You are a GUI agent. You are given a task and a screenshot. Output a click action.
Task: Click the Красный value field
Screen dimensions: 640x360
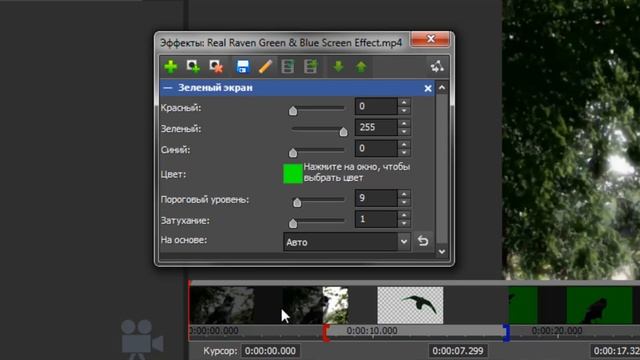(x=376, y=107)
